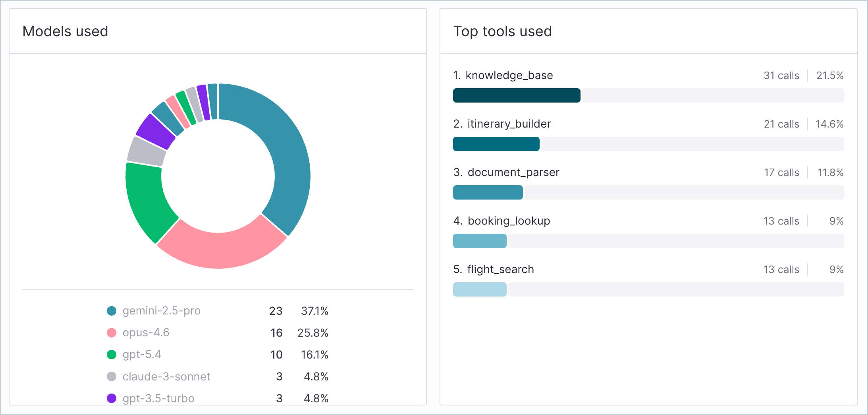
Task: Click the count '10' for gpt-5.4
Action: [276, 355]
